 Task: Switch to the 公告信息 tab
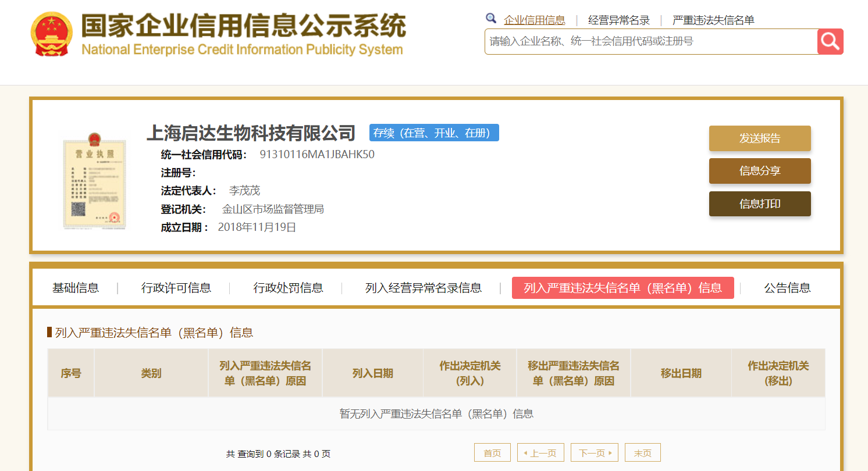tap(787, 288)
